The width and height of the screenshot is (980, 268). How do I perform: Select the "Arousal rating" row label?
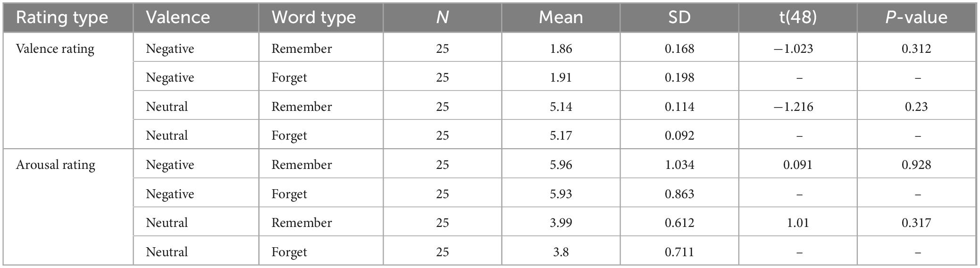56,165
